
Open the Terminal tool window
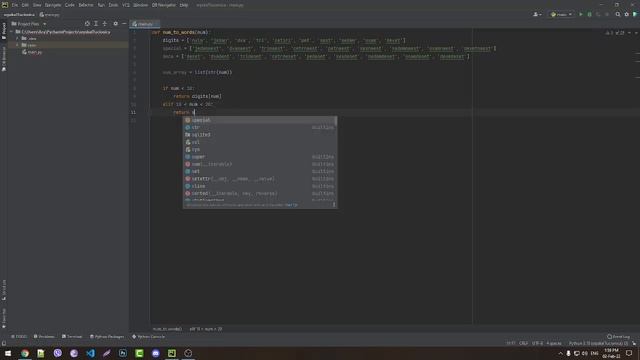point(72,337)
